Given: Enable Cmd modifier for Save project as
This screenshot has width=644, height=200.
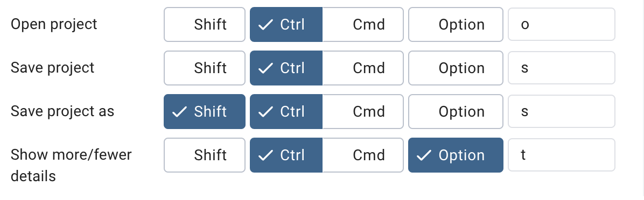Looking at the screenshot, I should coord(363,111).
